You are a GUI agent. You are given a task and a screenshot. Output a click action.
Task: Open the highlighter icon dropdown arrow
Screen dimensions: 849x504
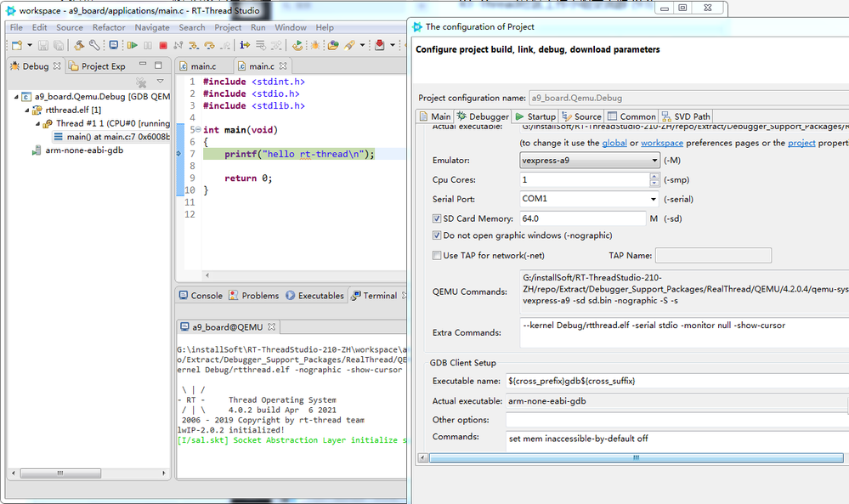pos(362,46)
